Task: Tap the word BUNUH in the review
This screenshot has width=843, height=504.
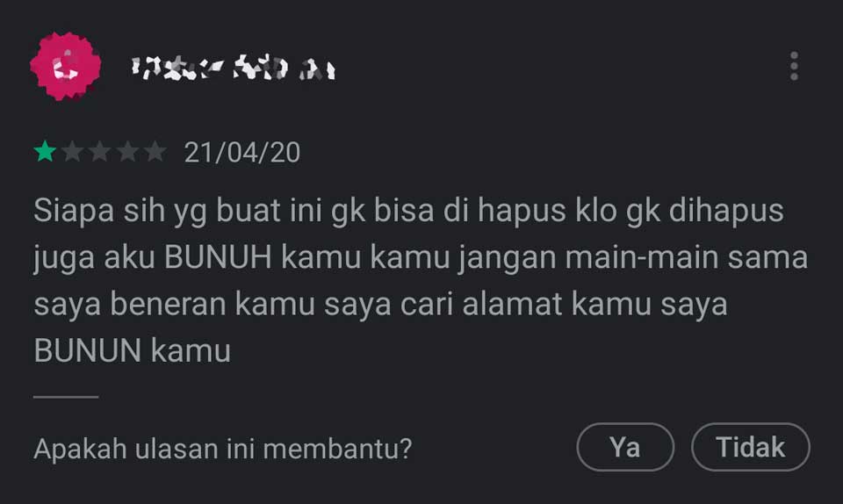Action: pyautogui.click(x=219, y=257)
